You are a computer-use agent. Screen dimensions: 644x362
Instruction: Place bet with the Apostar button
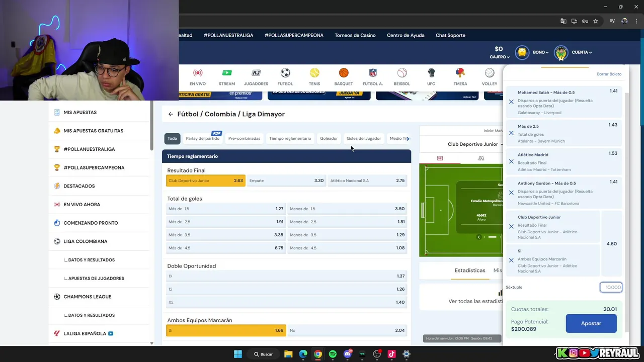coord(591,323)
